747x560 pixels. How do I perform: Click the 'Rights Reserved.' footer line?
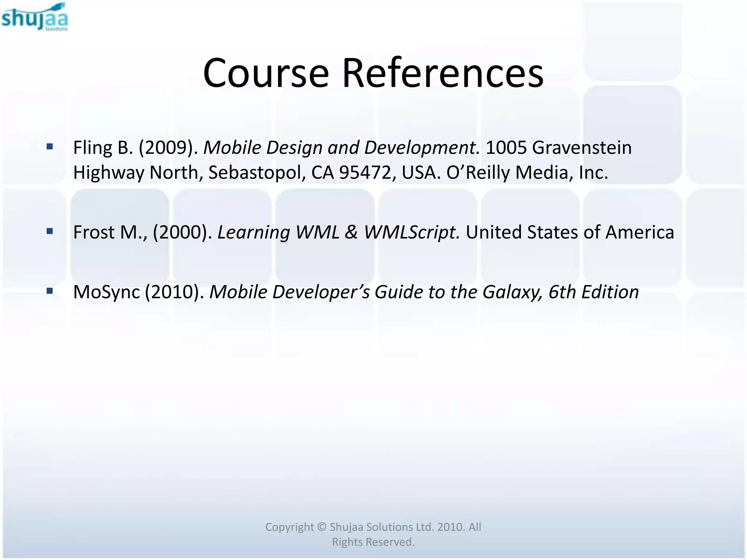(373, 542)
